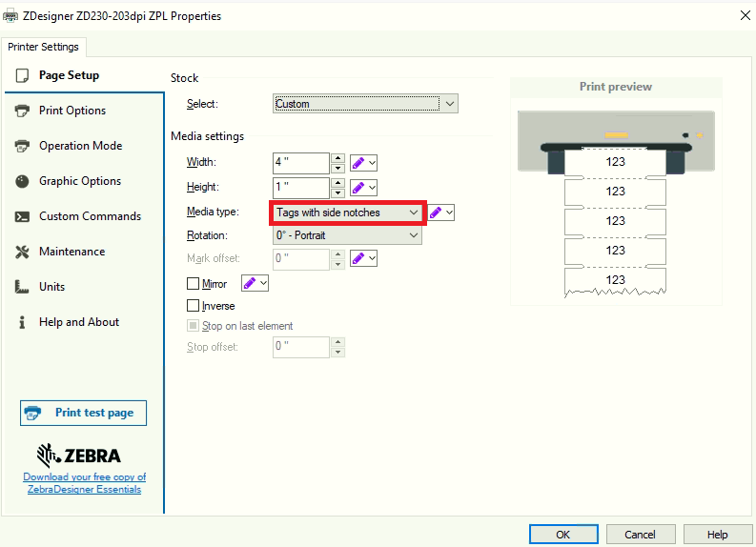Expand the Height pencil dropdown arrow

tap(372, 188)
